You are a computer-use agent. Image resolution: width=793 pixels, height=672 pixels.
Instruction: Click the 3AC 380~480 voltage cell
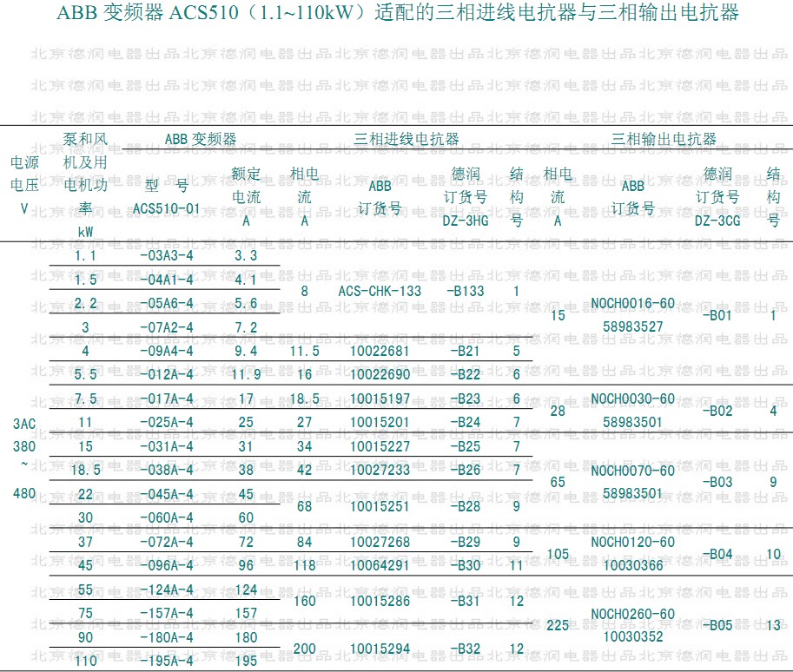tap(24, 458)
